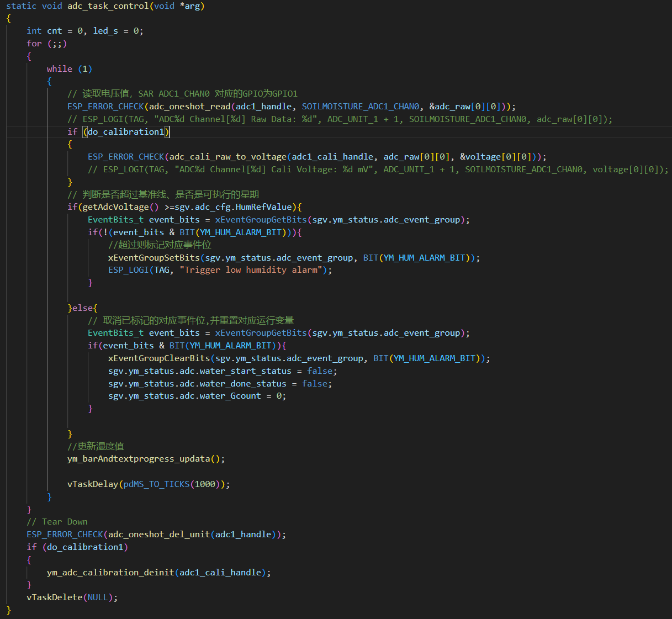The width and height of the screenshot is (672, 619).
Task: Click the adc_oneshot_read function call
Action: coord(189,107)
